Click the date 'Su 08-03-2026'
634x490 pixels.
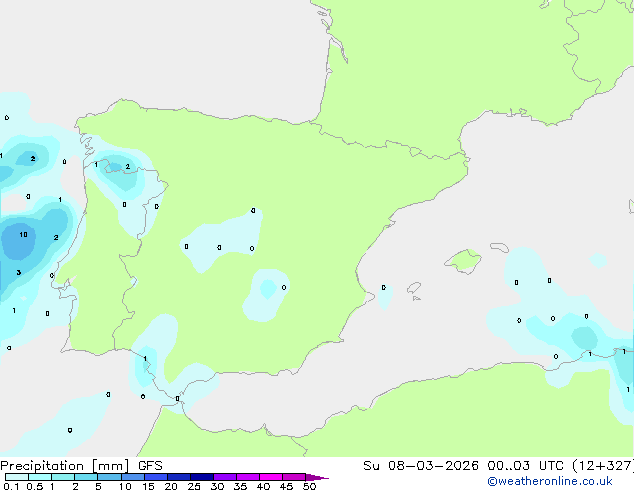click(421, 466)
